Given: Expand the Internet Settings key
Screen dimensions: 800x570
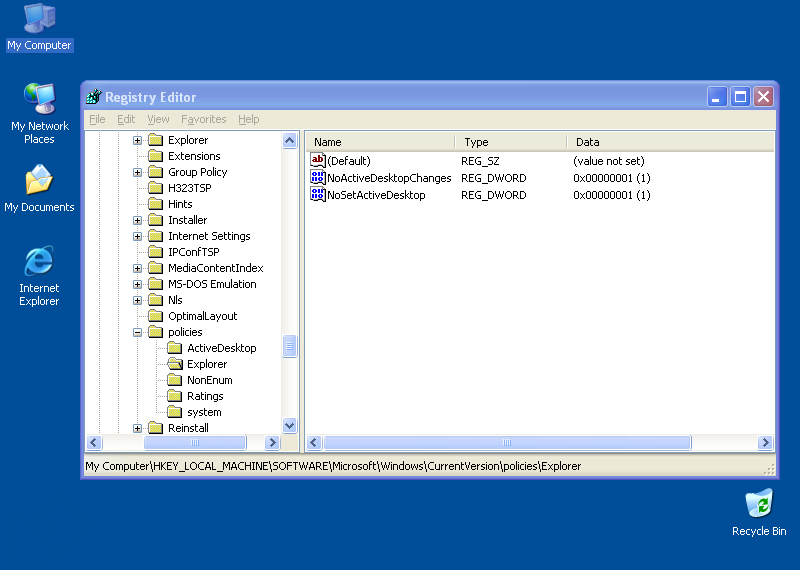Looking at the screenshot, I should tap(137, 236).
